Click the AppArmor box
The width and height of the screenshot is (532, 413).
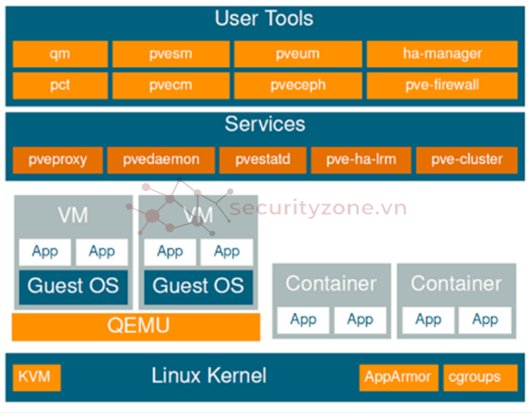click(x=399, y=378)
